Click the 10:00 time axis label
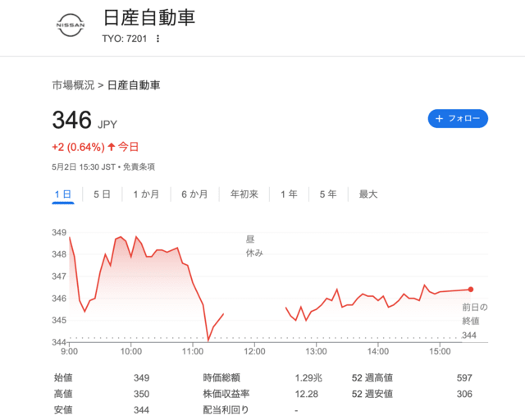Image resolution: width=525 pixels, height=420 pixels. click(x=131, y=352)
